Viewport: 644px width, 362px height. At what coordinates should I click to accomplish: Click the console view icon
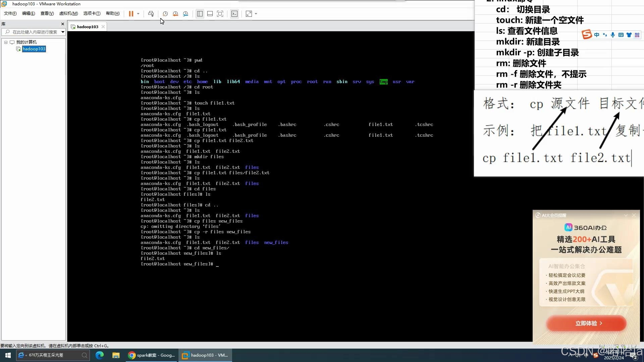click(234, 14)
